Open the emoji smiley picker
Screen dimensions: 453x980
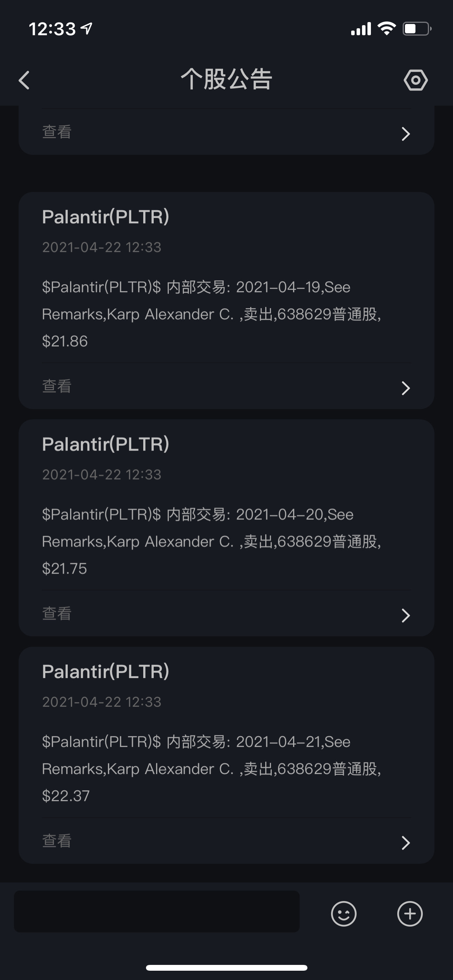343,913
